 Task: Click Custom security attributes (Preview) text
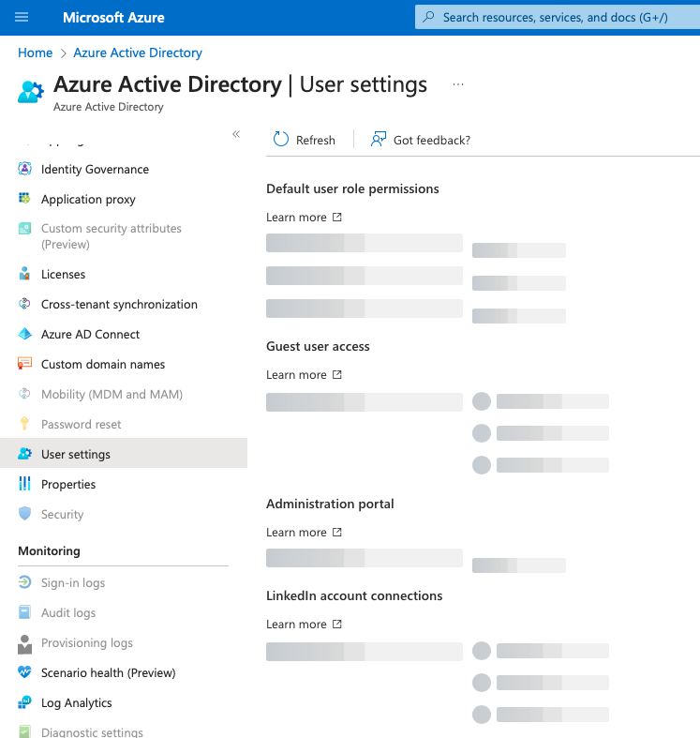click(111, 236)
